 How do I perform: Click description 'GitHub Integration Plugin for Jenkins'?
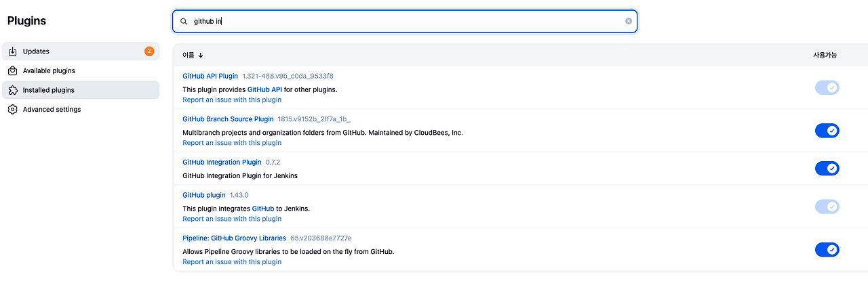tap(240, 175)
